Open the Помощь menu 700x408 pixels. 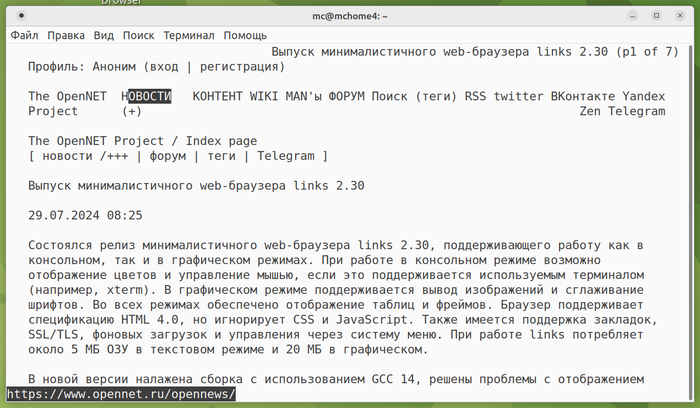tap(245, 35)
